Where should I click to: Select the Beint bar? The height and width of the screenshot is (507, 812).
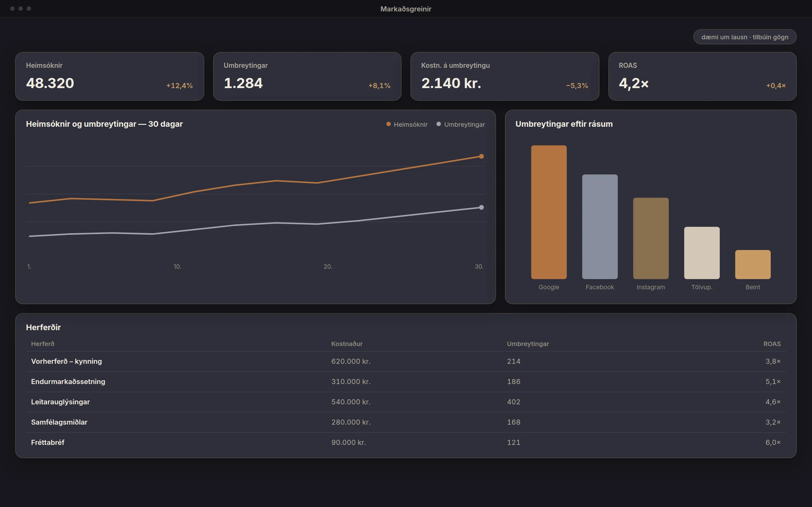pyautogui.click(x=753, y=264)
